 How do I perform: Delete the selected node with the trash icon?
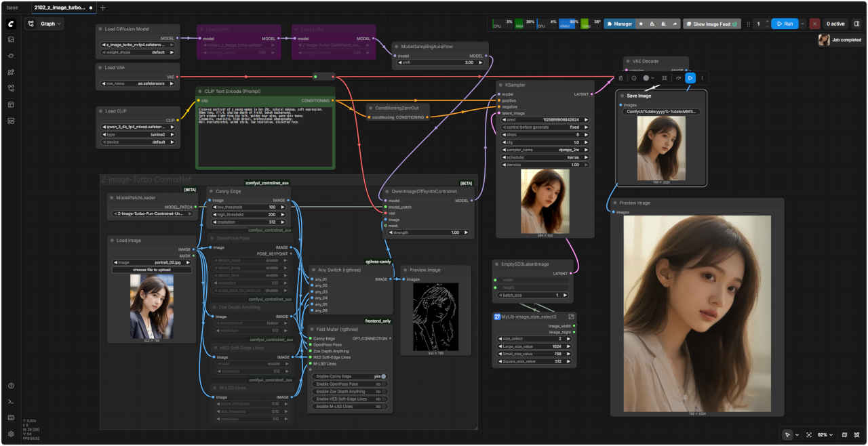click(620, 78)
